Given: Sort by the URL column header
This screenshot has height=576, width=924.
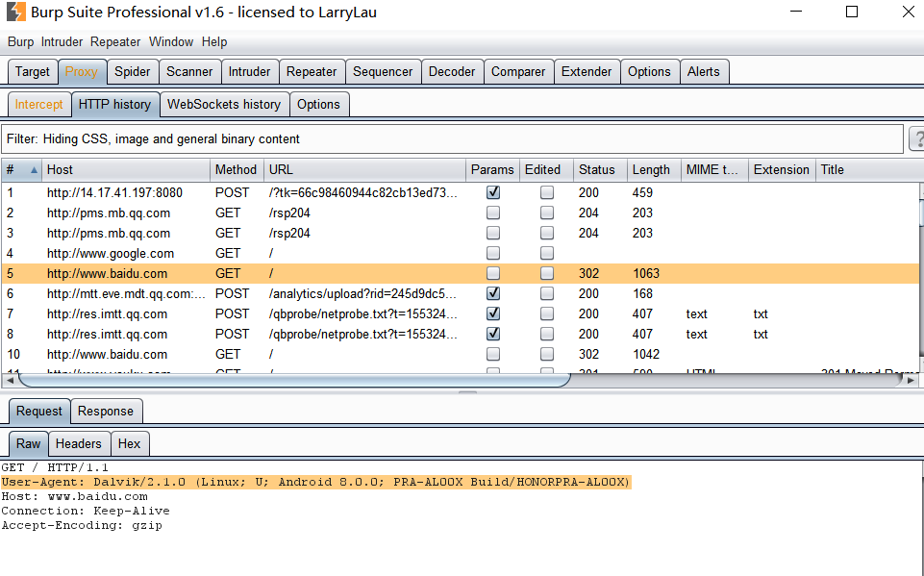Looking at the screenshot, I should coord(364,170).
